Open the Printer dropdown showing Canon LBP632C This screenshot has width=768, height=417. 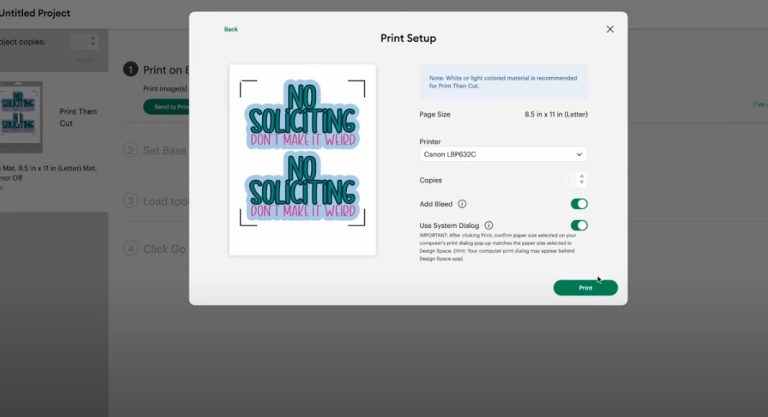tap(503, 155)
